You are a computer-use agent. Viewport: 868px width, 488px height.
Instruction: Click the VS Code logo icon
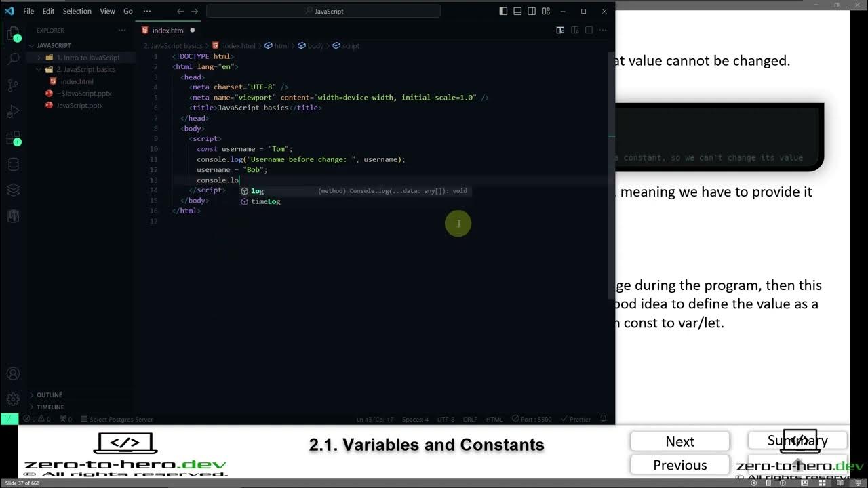[x=9, y=11]
